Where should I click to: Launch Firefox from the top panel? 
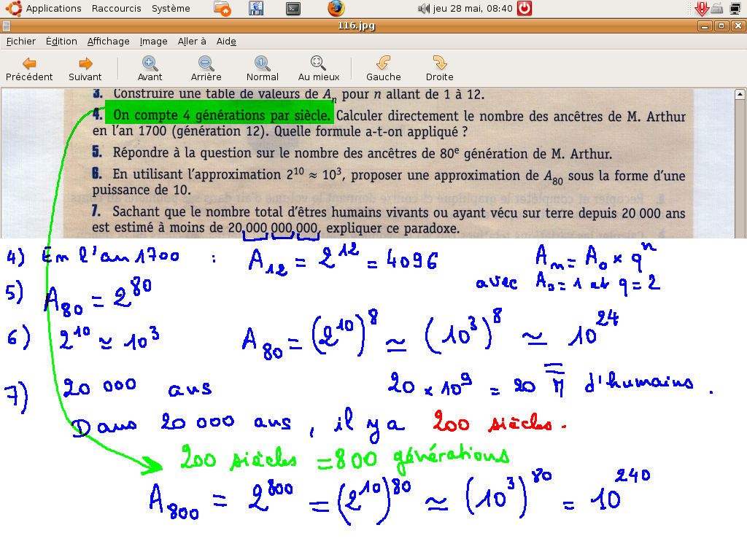(336, 9)
